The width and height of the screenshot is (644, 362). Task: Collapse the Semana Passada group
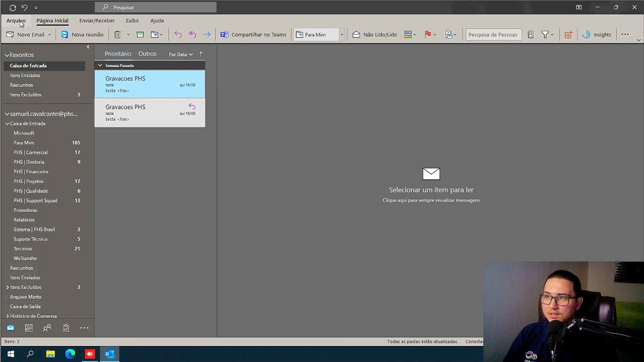coord(100,65)
